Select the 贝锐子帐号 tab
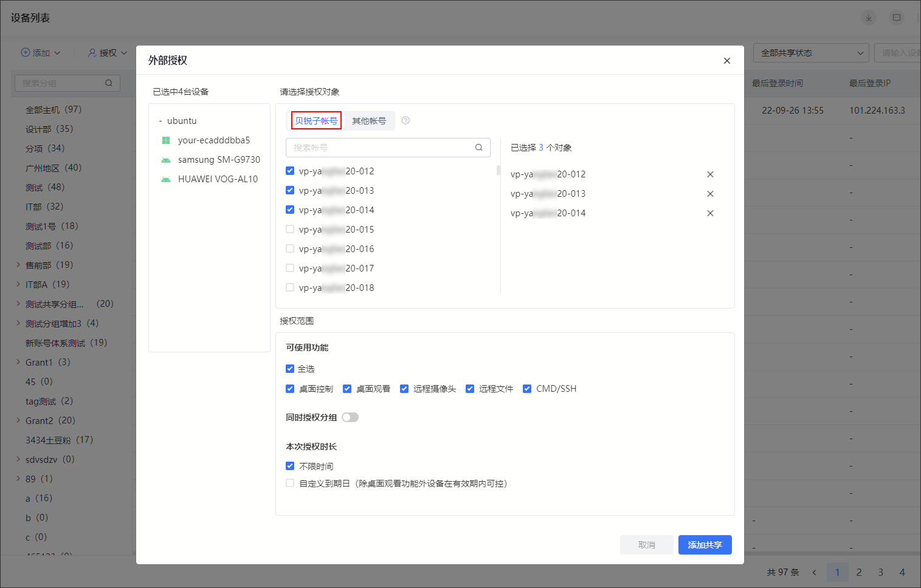This screenshot has width=921, height=588. 316,121
